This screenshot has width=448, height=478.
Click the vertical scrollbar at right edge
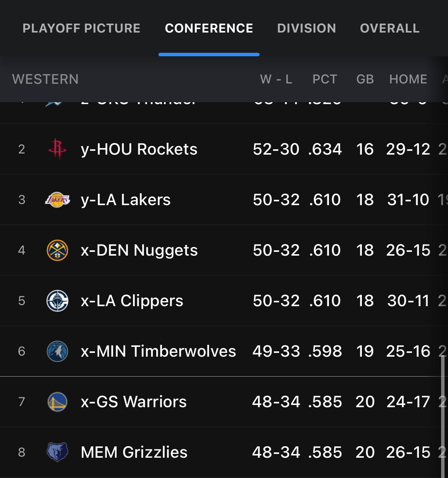click(x=443, y=413)
